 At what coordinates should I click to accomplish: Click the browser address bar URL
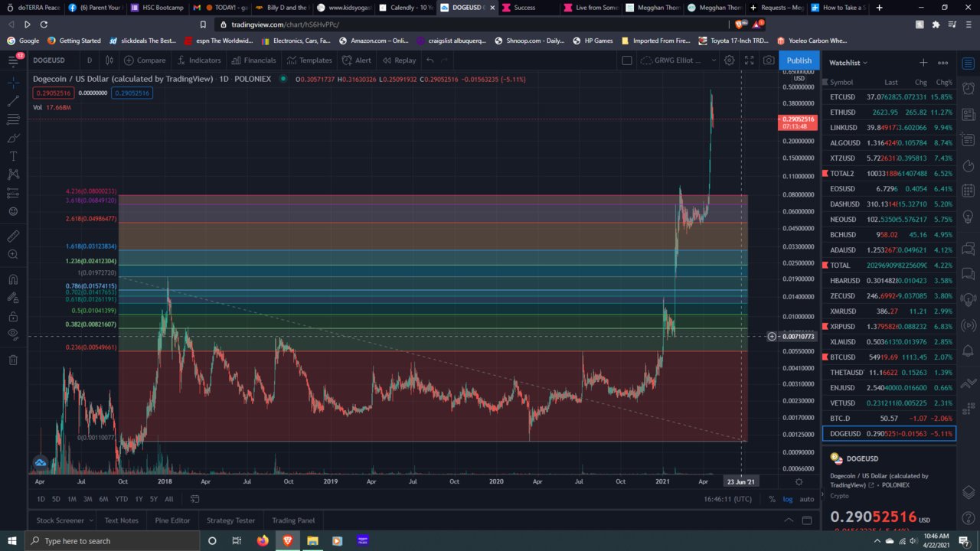pos(286,24)
